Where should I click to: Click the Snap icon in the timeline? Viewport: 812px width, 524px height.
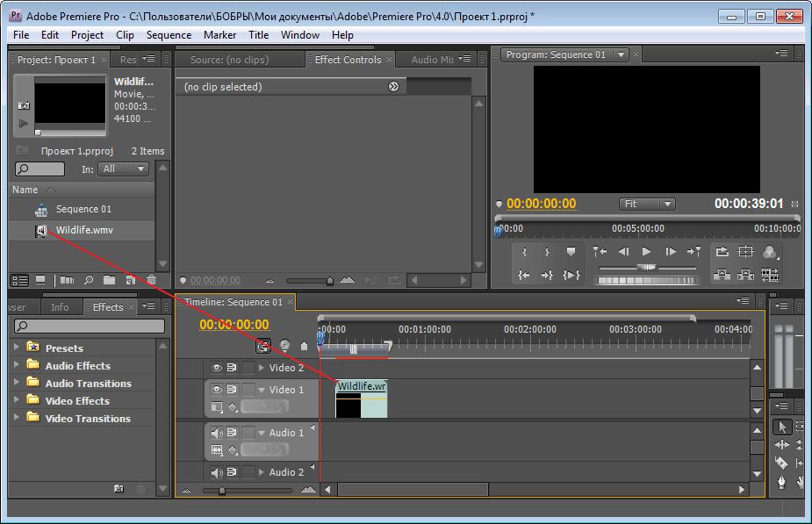tap(264, 346)
